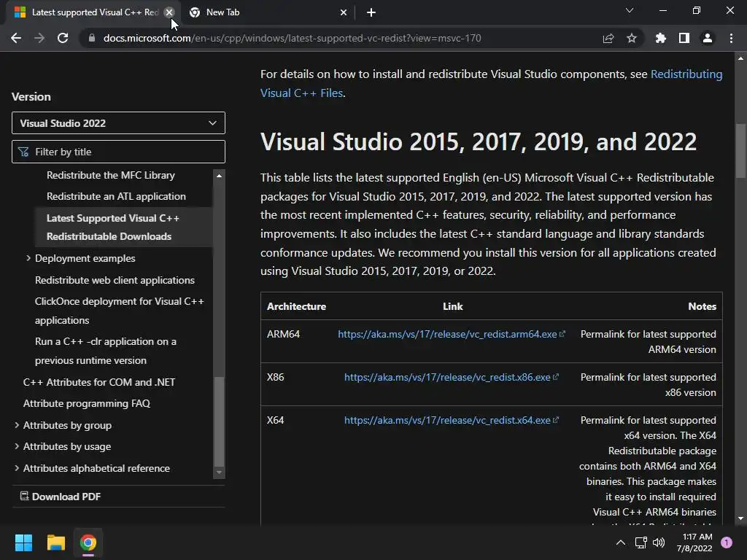Expand the Attributes by usage chevron

click(x=17, y=446)
